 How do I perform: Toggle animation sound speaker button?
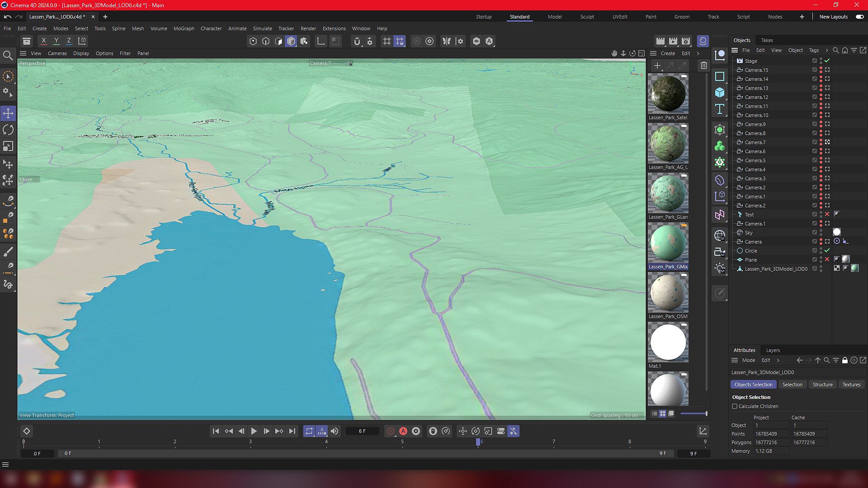coord(335,431)
